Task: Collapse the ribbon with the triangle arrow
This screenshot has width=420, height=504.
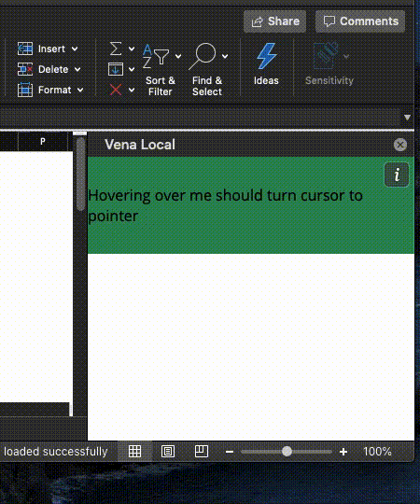Action: [407, 118]
